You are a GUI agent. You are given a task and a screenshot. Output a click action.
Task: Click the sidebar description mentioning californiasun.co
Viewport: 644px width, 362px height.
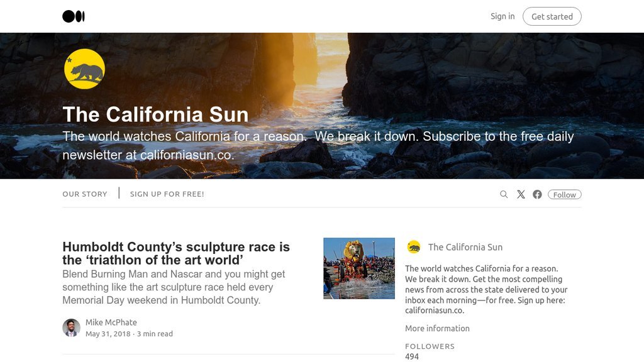(x=486, y=289)
